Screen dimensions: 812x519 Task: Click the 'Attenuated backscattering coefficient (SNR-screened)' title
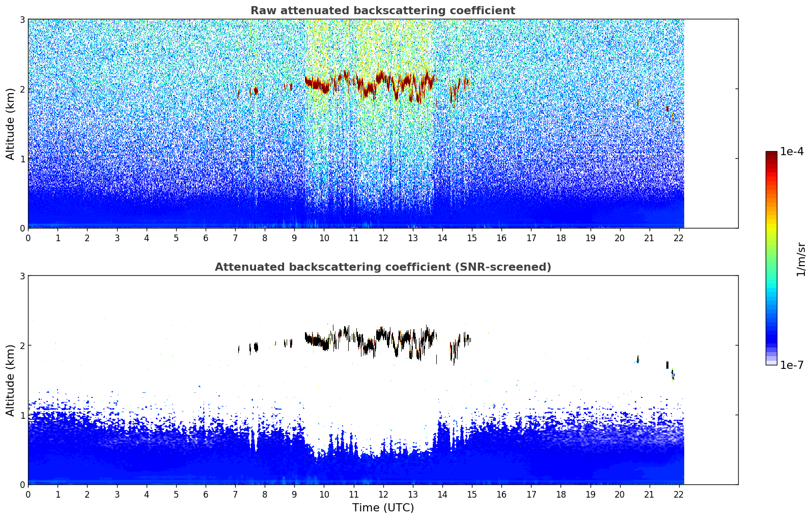[x=383, y=267]
